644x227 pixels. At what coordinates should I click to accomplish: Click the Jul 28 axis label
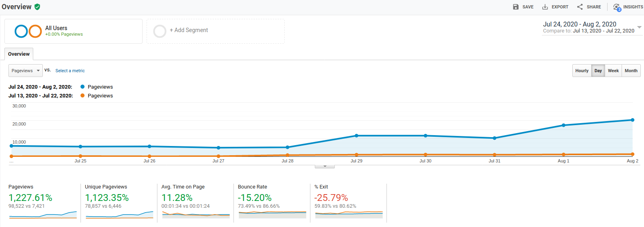(288, 161)
